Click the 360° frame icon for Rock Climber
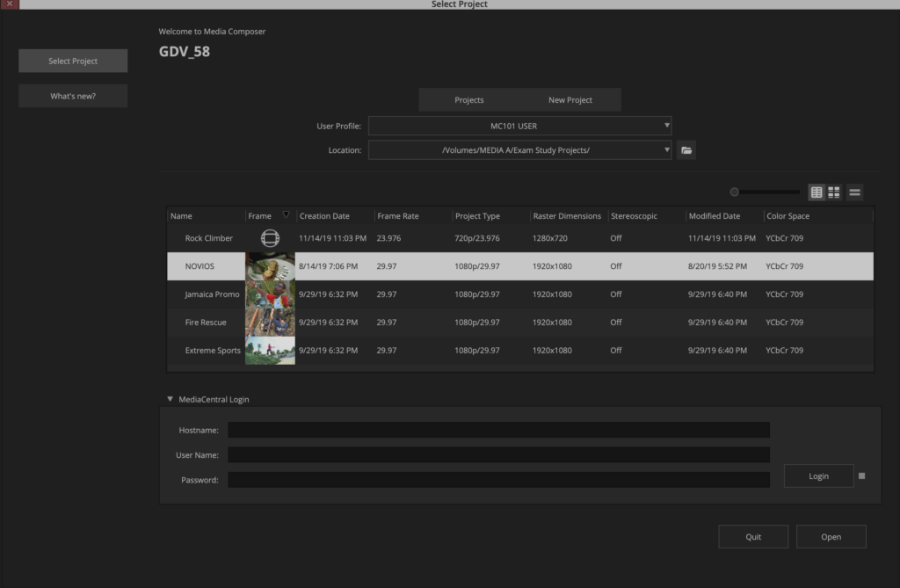 pos(270,237)
